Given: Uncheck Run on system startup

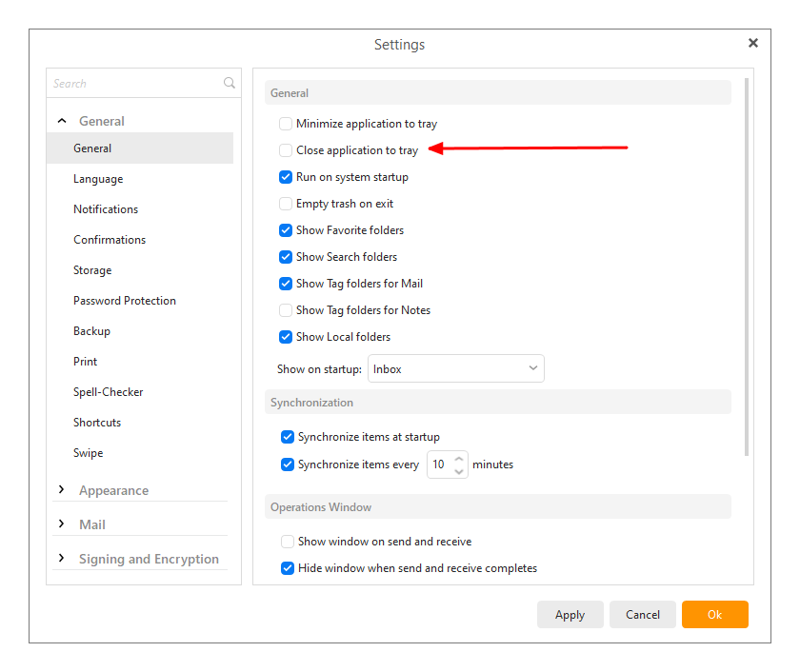Looking at the screenshot, I should tap(286, 177).
